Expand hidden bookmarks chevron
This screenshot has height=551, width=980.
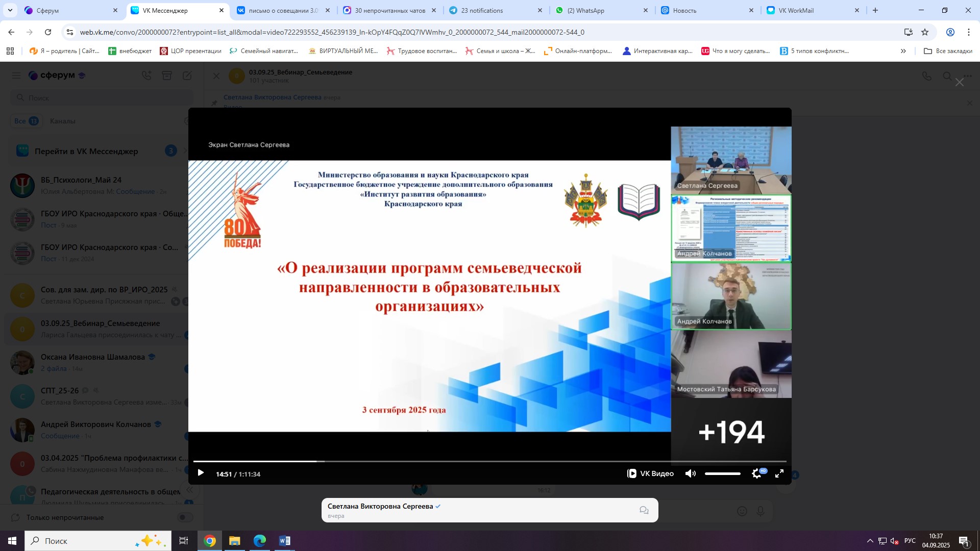[x=903, y=51]
